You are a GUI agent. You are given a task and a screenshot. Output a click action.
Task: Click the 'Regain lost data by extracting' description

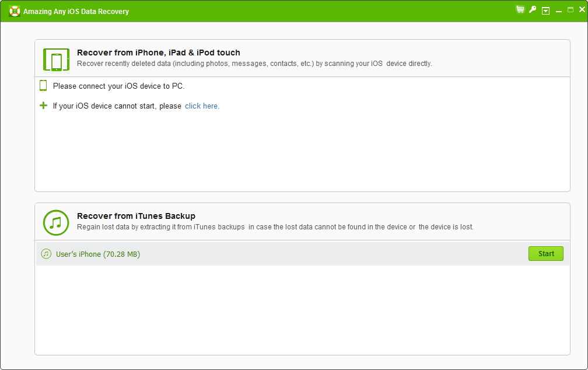275,227
